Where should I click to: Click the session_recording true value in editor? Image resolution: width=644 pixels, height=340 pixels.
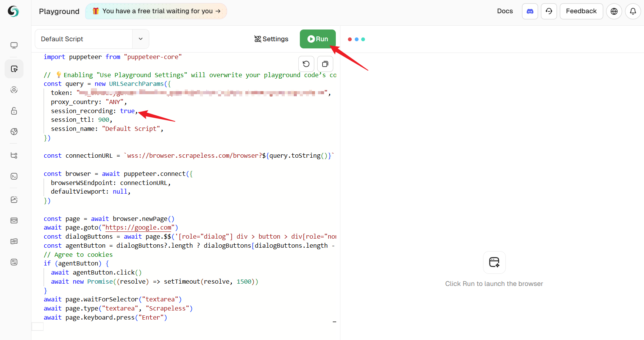pyautogui.click(x=127, y=111)
